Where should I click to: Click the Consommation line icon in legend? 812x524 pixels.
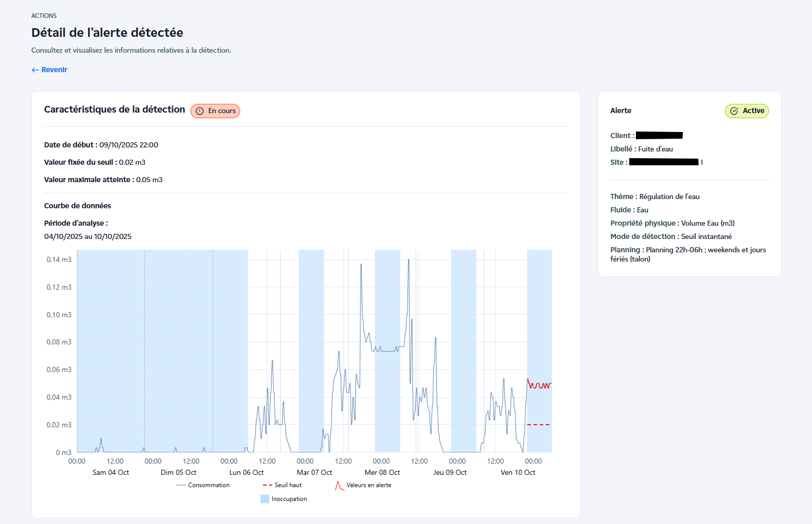(x=181, y=485)
